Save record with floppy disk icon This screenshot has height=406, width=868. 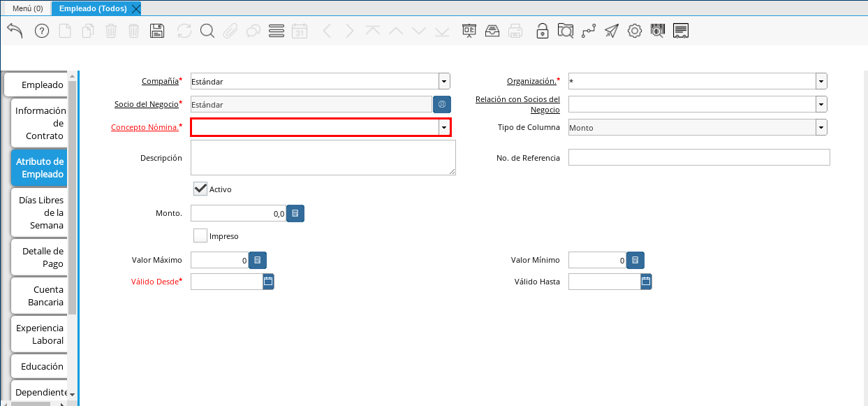157,31
